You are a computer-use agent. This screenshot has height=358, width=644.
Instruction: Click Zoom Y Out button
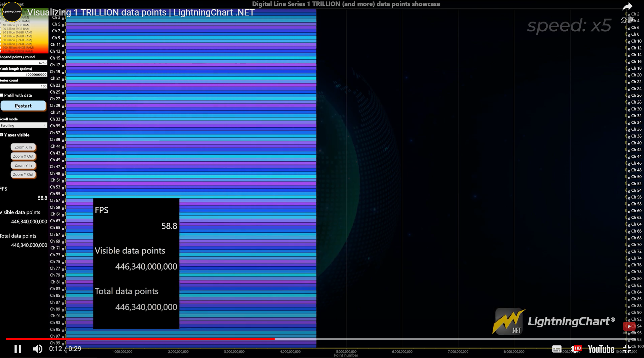point(23,174)
